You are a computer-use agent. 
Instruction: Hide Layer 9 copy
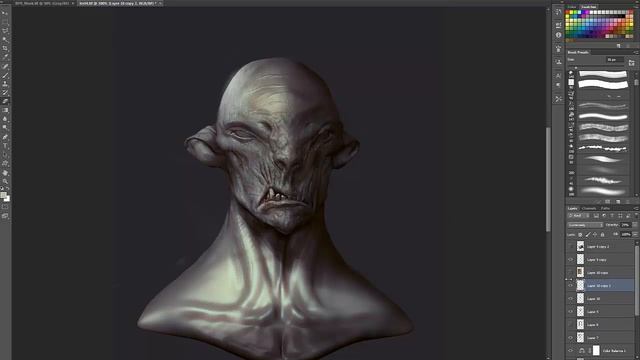(x=571, y=260)
